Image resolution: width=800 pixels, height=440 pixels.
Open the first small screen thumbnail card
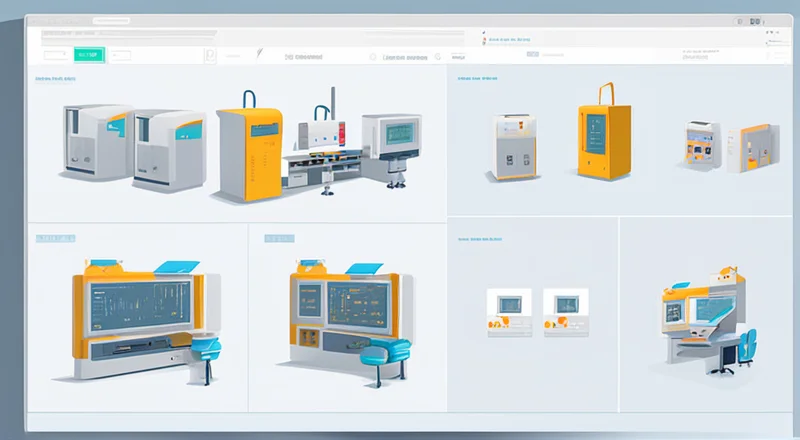click(507, 309)
